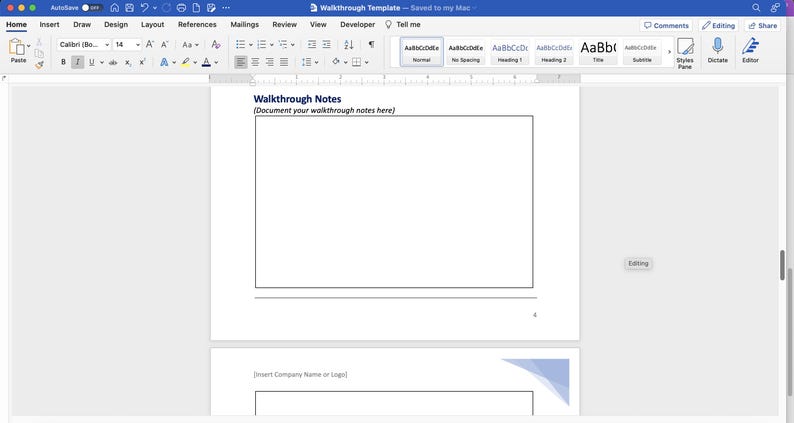Screen dimensions: 794x423
Task: Switch to the View tab
Action: [318, 24]
